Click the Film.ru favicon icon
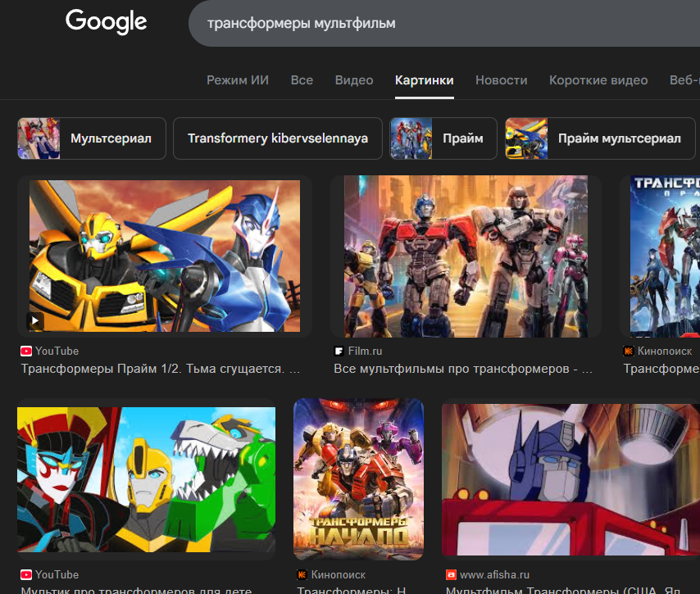This screenshot has width=700, height=594. pyautogui.click(x=339, y=351)
